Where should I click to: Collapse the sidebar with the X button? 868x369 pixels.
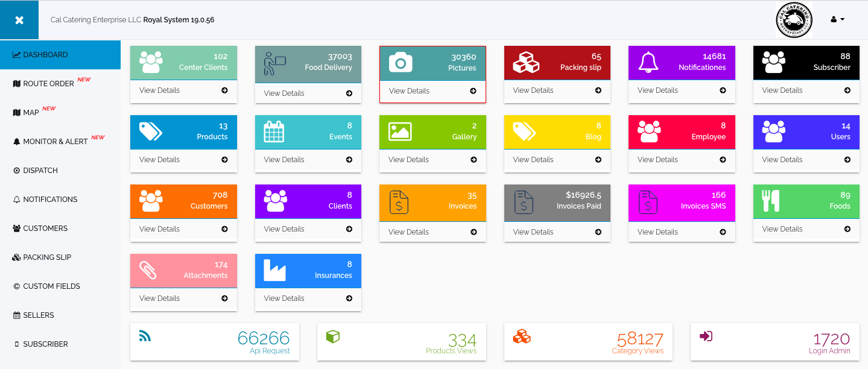[x=19, y=20]
